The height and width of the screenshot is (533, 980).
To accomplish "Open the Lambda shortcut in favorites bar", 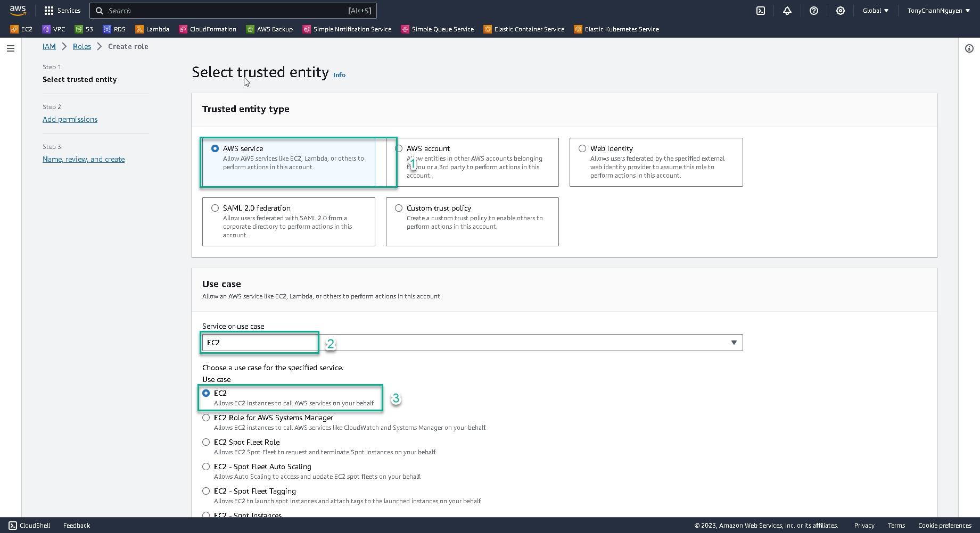I will (152, 29).
